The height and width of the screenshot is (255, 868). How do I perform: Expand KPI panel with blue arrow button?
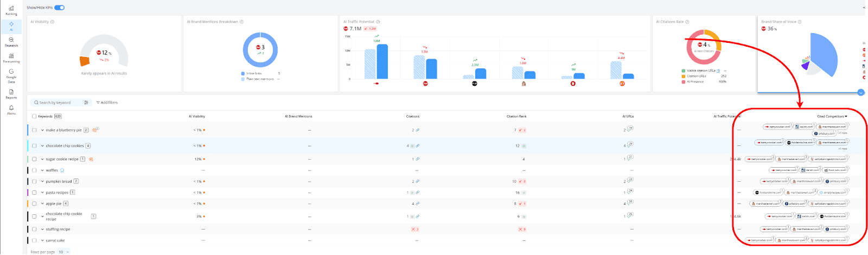[x=860, y=93]
